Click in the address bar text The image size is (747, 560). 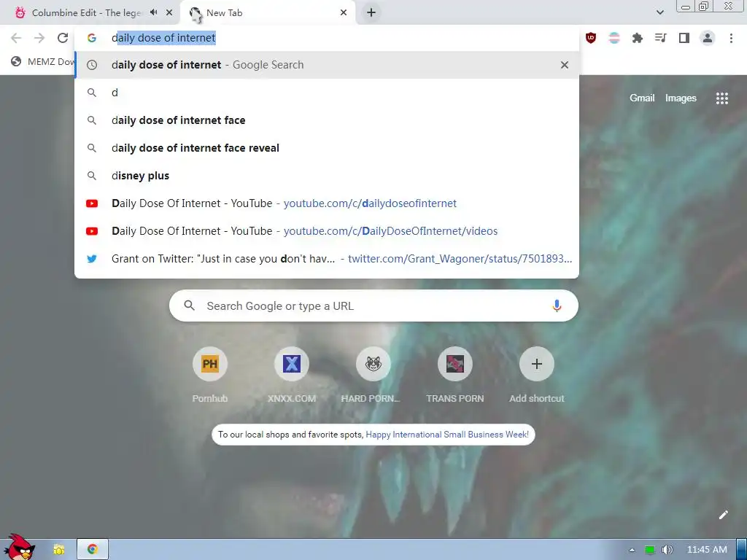click(163, 38)
